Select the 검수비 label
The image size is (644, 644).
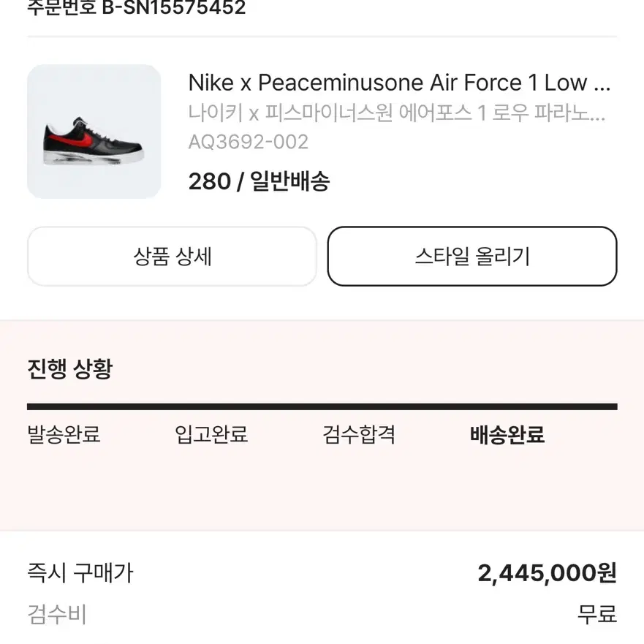coord(57,615)
